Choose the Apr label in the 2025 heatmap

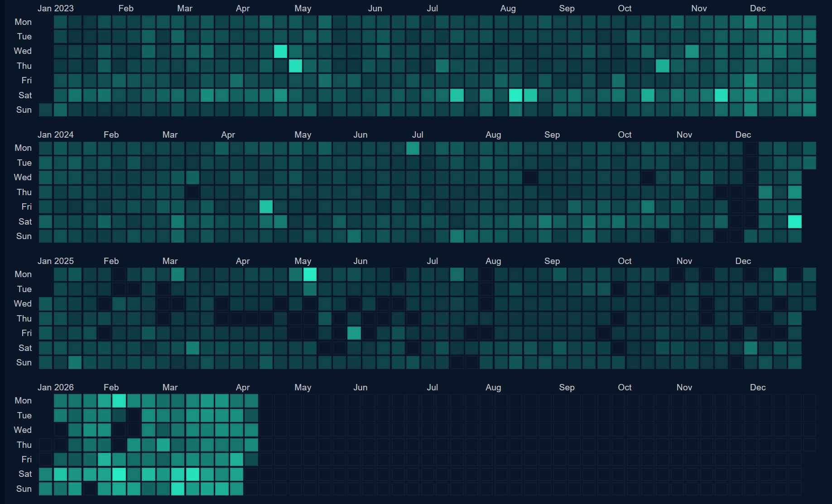(x=243, y=261)
